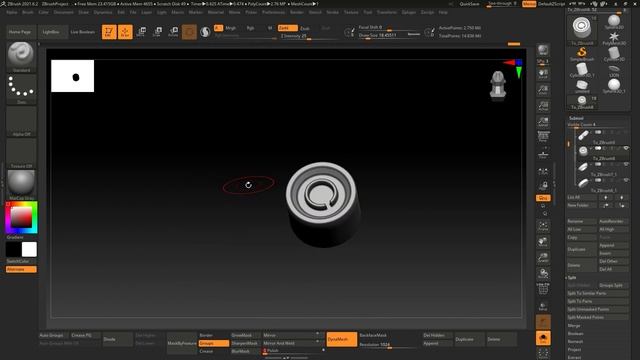This screenshot has height=360, width=640.
Task: Click the Rotate view icon on right shelf
Action: pyautogui.click(x=543, y=273)
